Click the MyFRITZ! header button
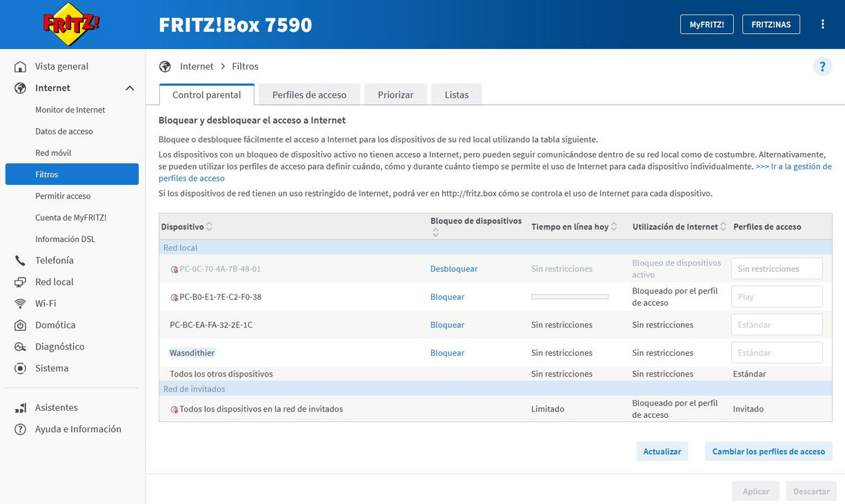The image size is (845, 504). 707,24
